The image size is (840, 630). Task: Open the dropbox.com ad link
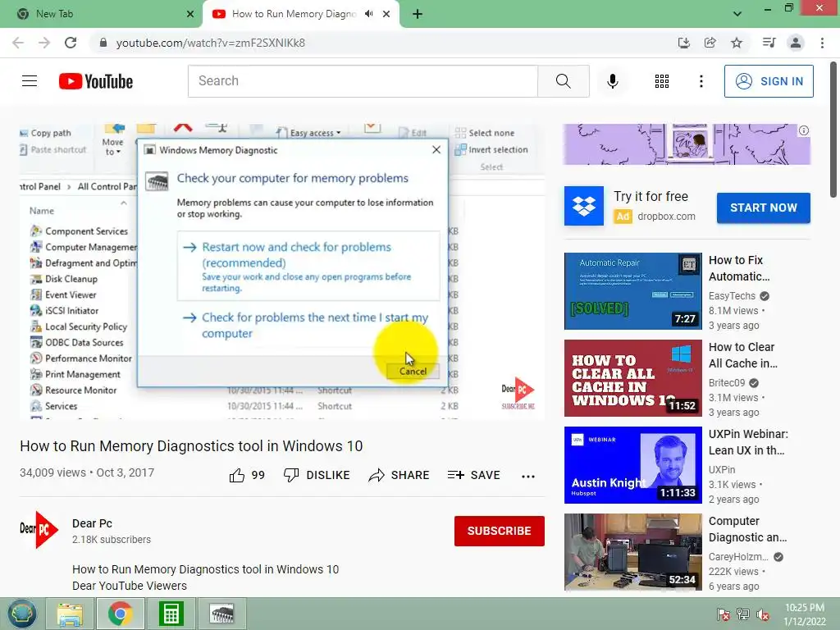pos(666,217)
